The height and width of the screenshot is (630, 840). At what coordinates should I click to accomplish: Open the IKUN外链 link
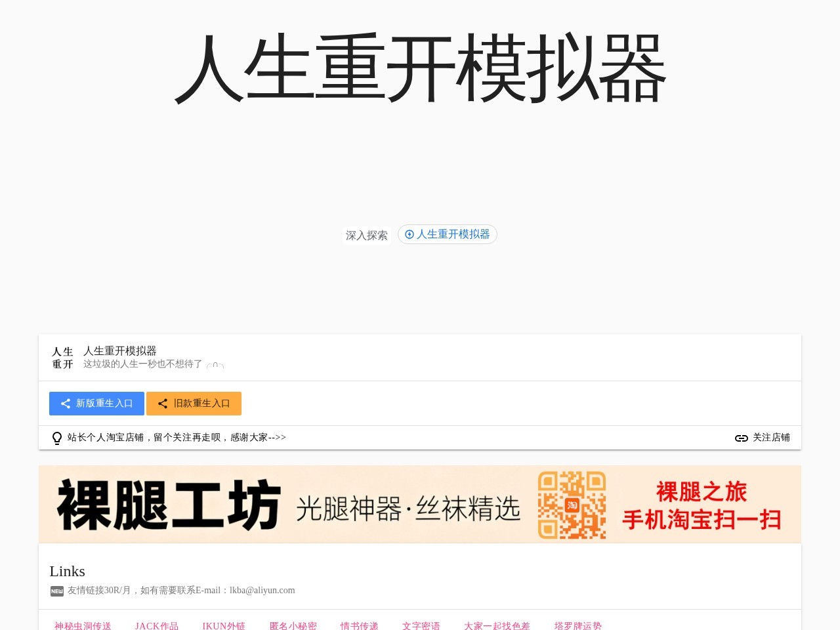pyautogui.click(x=224, y=626)
